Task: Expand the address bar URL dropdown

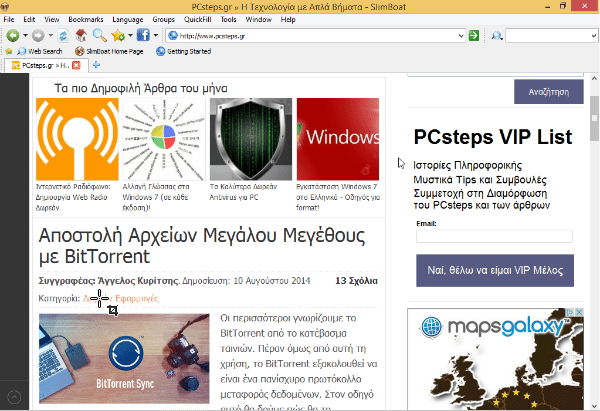Action: 461,36
